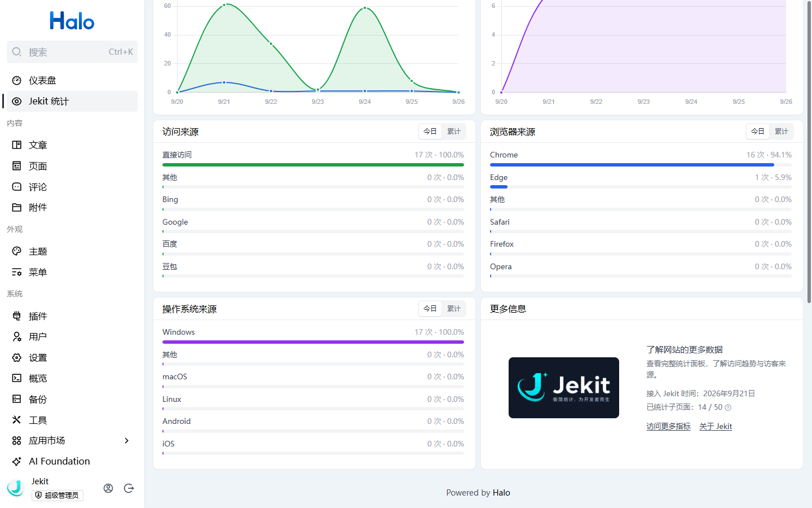This screenshot has width=812, height=508.
Task: Open the AI Foundation sparkle icon
Action: [17, 461]
